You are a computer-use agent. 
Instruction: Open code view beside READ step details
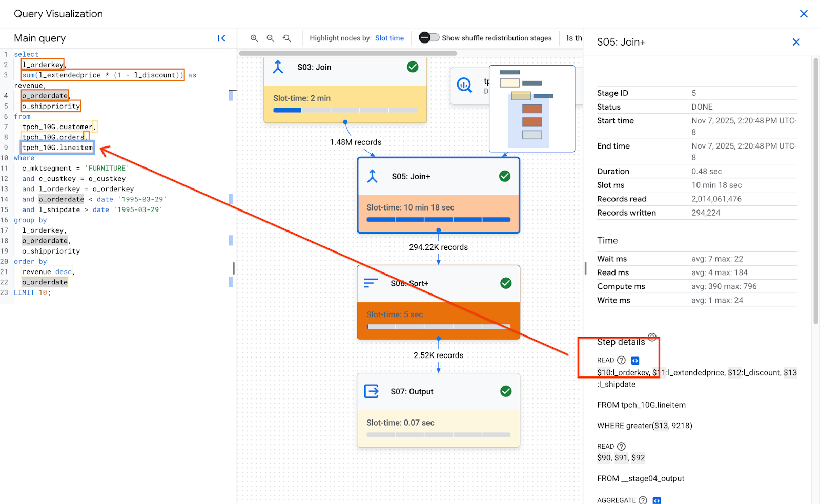click(x=634, y=360)
